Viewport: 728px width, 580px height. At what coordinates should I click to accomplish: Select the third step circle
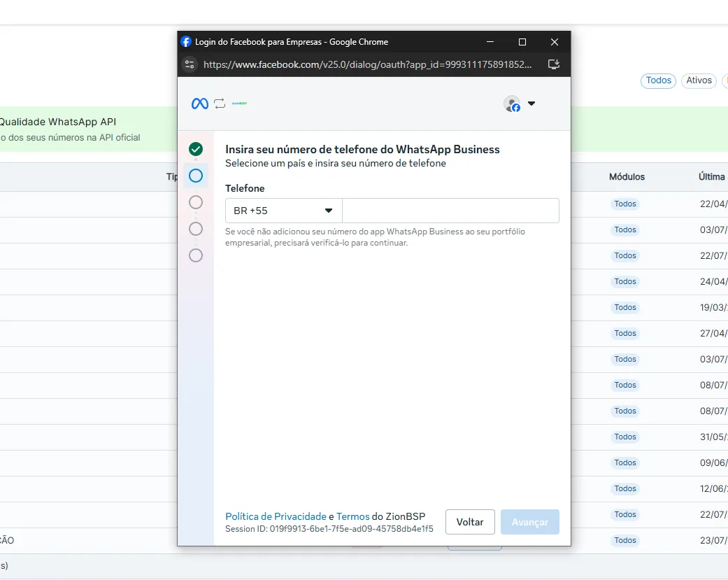pyautogui.click(x=196, y=202)
